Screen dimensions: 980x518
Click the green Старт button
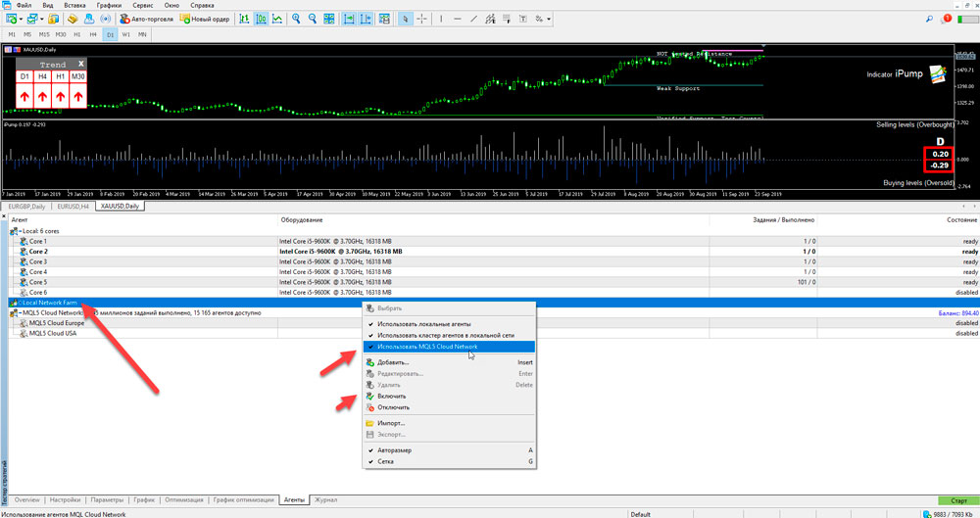click(958, 500)
